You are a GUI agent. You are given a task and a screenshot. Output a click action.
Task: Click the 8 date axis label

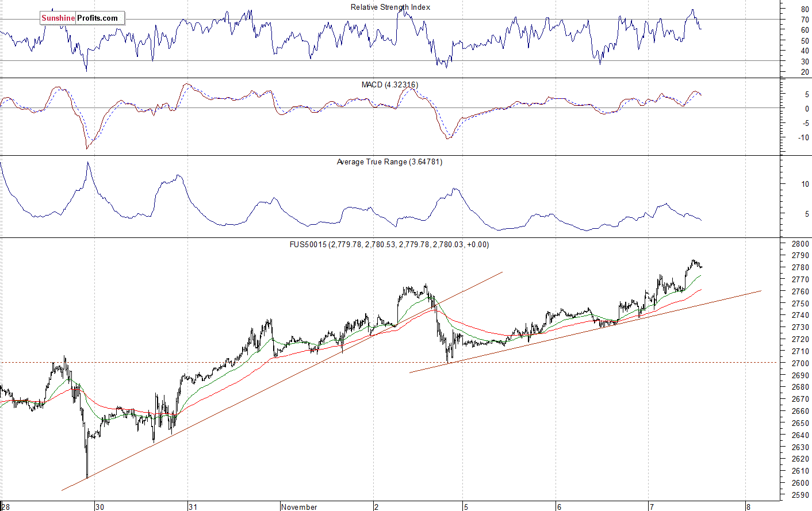(748, 507)
